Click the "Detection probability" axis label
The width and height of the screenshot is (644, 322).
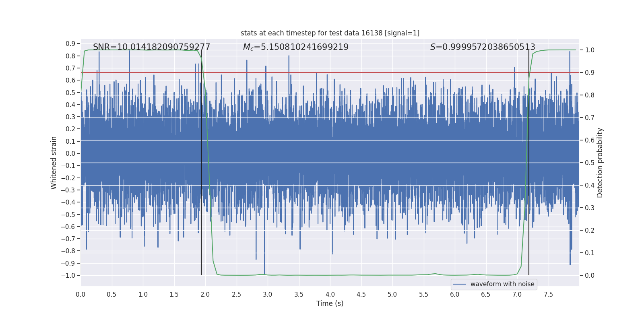coord(600,163)
